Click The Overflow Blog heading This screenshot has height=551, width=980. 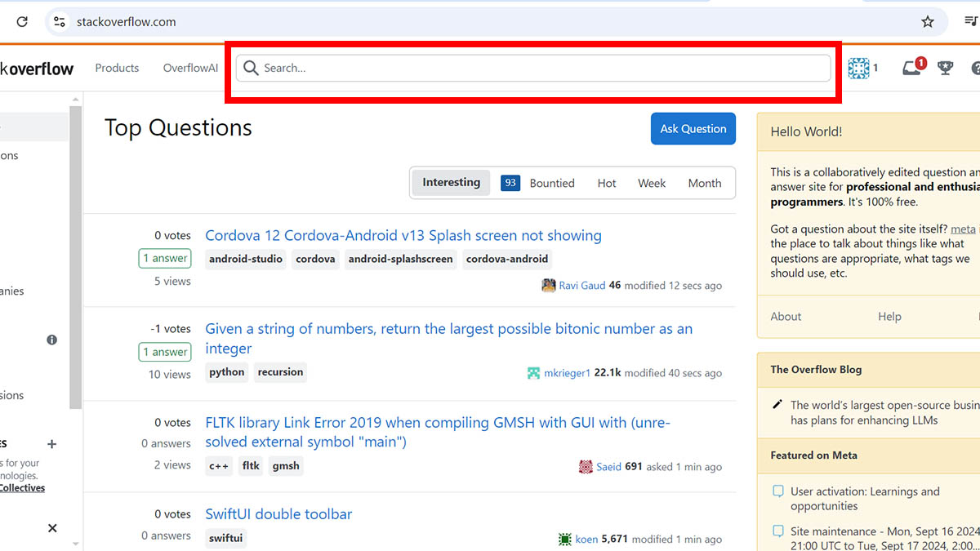[816, 370]
